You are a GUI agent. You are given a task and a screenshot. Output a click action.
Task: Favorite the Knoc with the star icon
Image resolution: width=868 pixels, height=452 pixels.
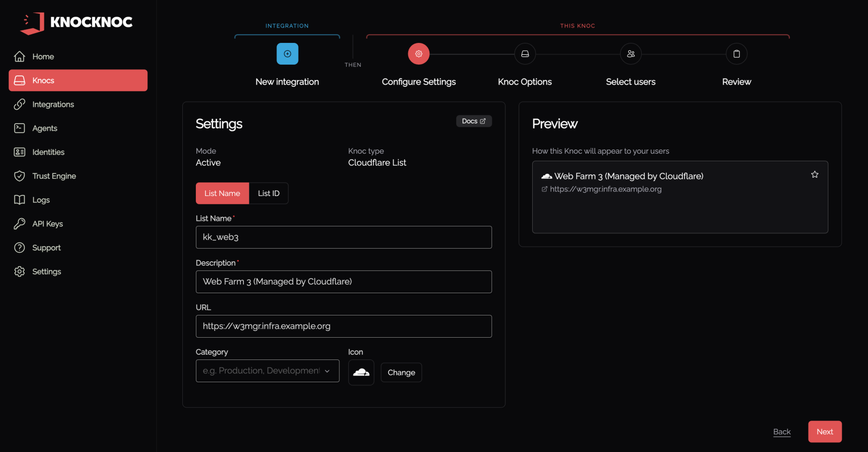(815, 175)
